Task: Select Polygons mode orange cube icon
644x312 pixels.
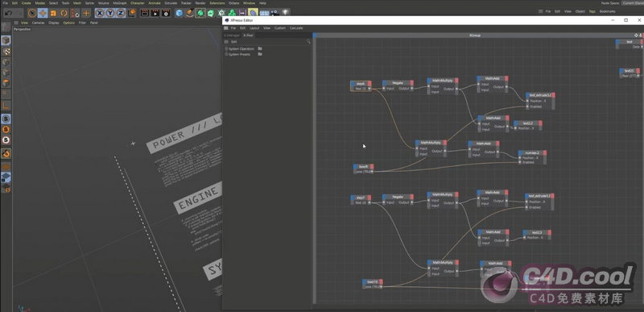Action: point(6,84)
